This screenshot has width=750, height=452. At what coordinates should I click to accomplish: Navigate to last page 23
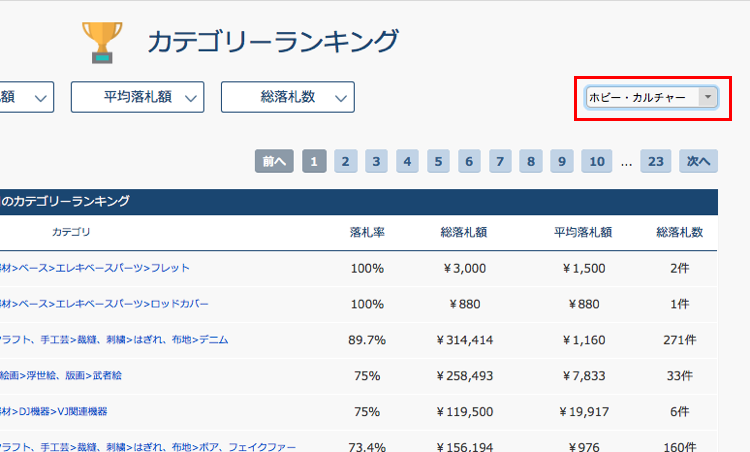click(x=656, y=161)
